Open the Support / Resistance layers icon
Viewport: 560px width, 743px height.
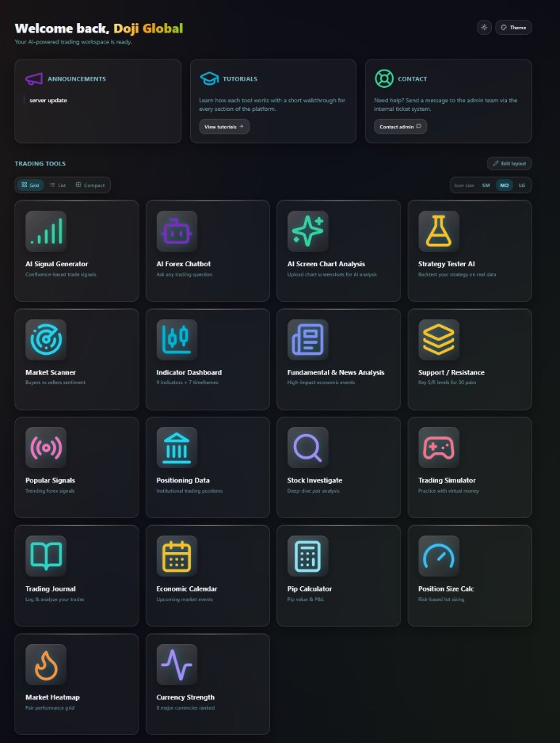(x=439, y=340)
